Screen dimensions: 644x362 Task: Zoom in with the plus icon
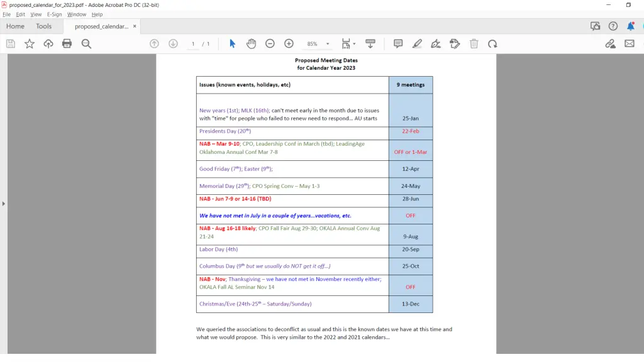(x=289, y=43)
